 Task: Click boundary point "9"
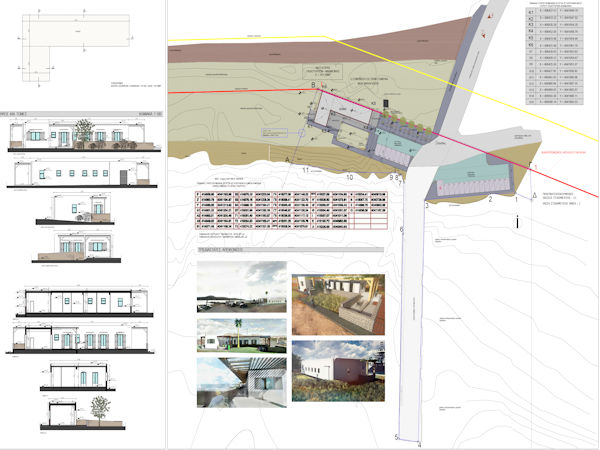[x=391, y=177]
